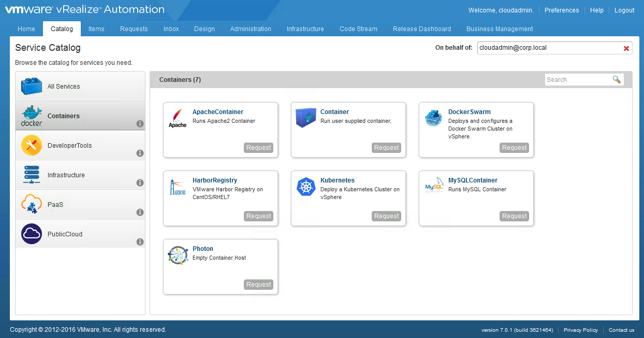Show info for Infrastructure service
This screenshot has width=644, height=338.
(140, 183)
